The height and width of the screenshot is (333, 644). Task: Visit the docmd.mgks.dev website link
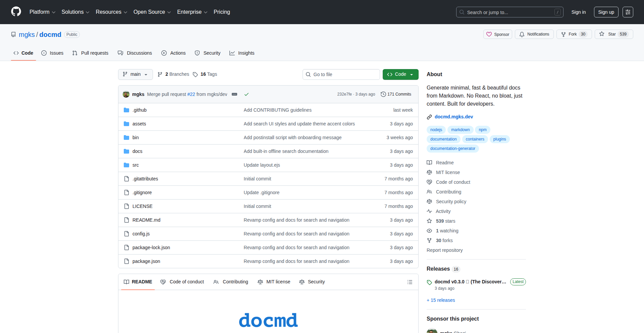454,117
